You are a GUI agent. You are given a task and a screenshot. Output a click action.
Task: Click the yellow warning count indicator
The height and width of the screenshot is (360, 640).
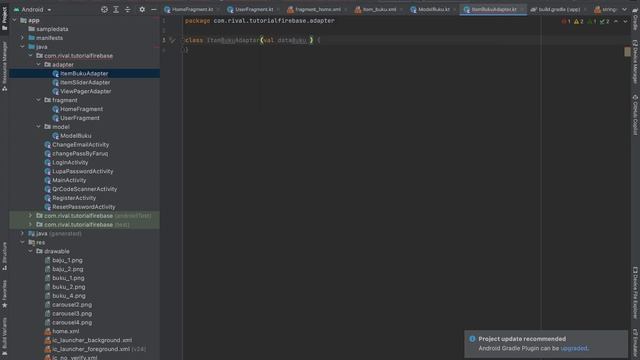(579, 21)
